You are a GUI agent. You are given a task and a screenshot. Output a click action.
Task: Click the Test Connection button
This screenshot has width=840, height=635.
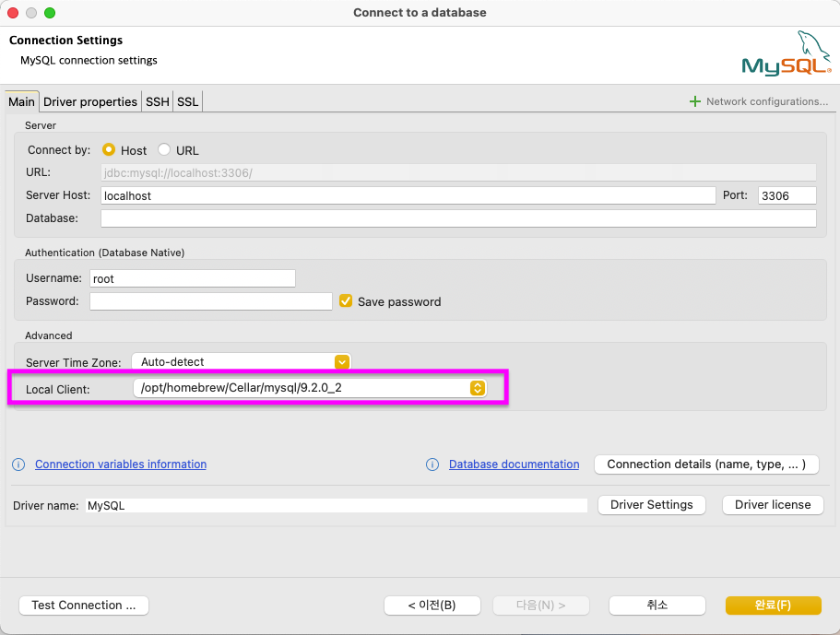[84, 605]
